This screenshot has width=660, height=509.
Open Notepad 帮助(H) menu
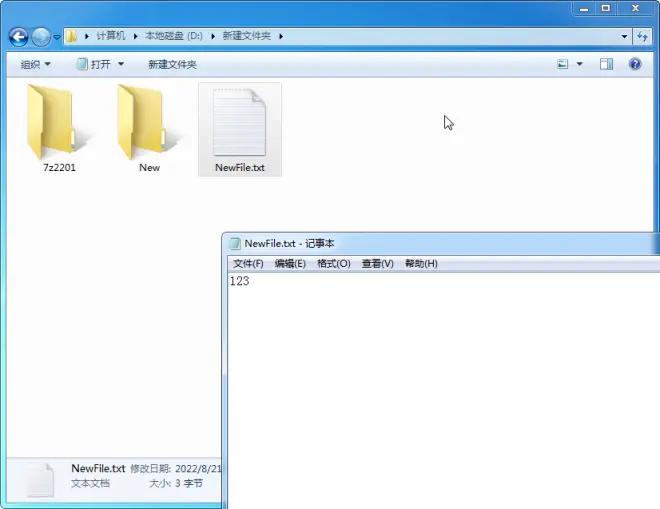coord(421,264)
